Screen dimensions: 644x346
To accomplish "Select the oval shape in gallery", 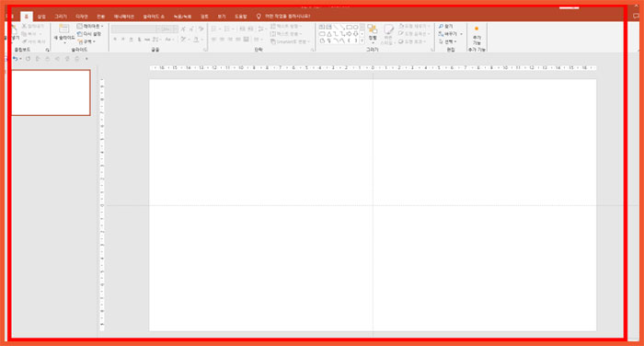I will (356, 27).
